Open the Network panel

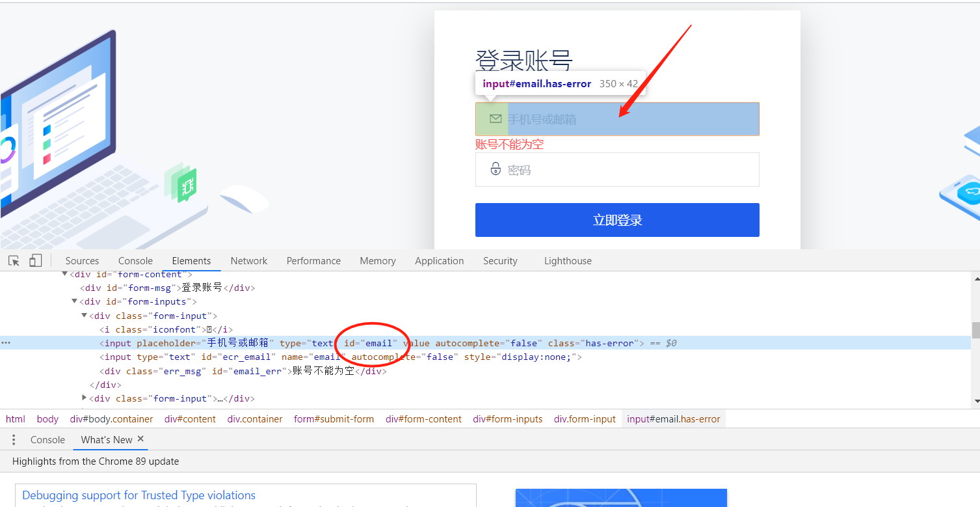point(248,260)
